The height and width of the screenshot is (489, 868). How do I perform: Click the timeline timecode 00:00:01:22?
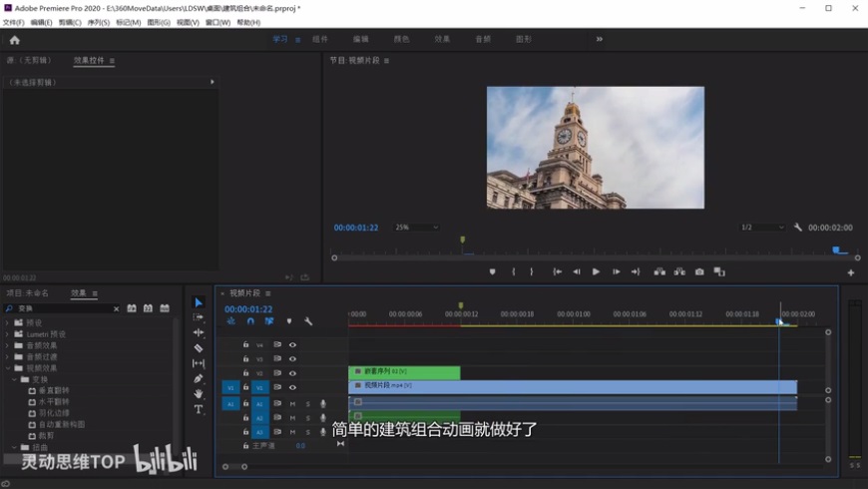click(x=248, y=309)
